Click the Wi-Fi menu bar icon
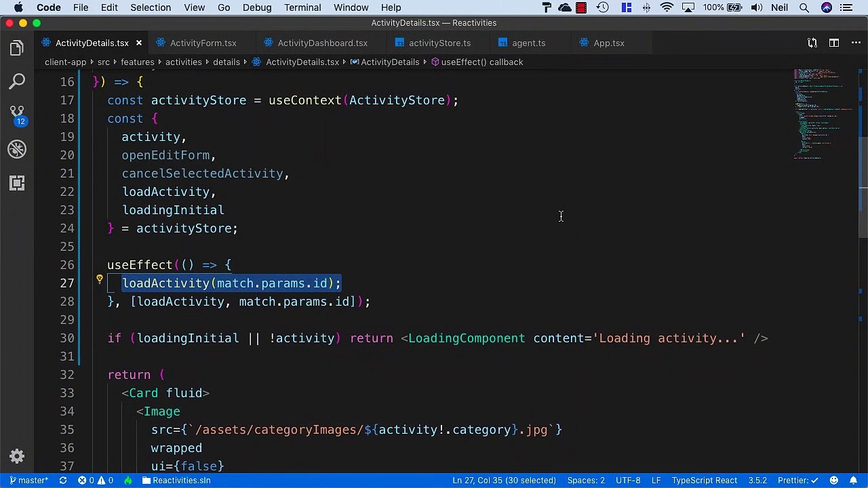 click(x=667, y=7)
